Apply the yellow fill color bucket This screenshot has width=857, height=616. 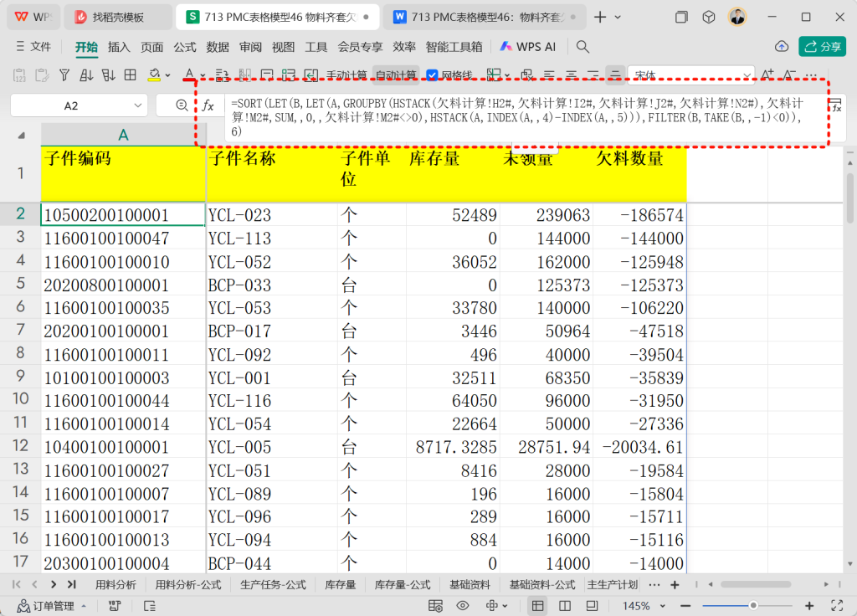pos(154,74)
